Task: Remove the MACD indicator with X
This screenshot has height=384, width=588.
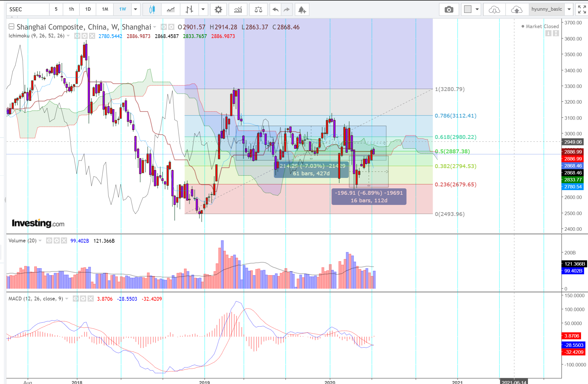Action: click(91, 299)
